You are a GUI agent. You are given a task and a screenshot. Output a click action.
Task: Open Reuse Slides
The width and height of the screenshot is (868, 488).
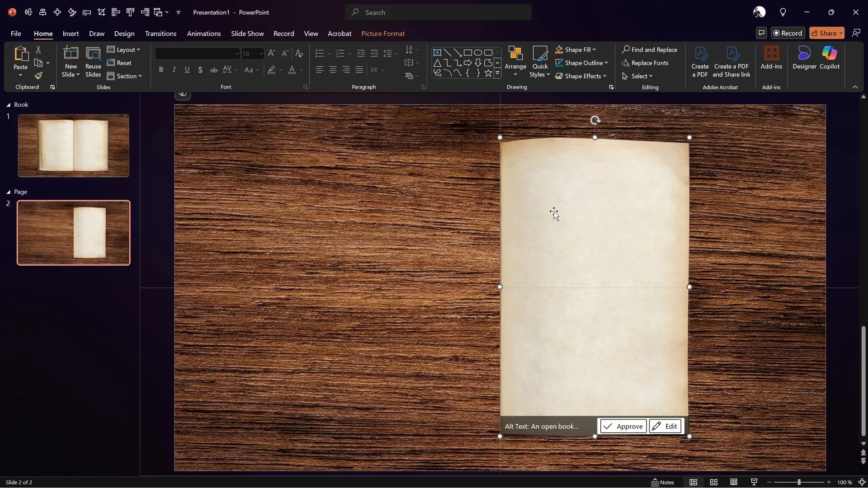(x=93, y=62)
